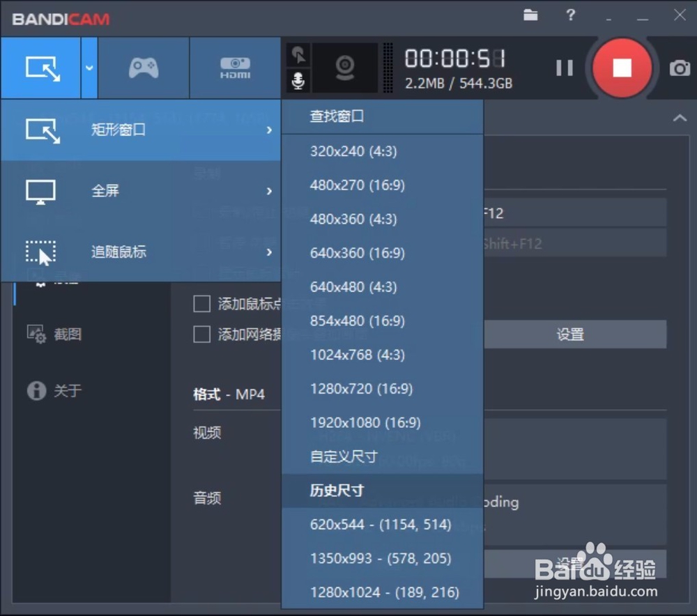The height and width of the screenshot is (616, 697).
Task: Switch to HDMI device recording mode
Action: [x=235, y=68]
